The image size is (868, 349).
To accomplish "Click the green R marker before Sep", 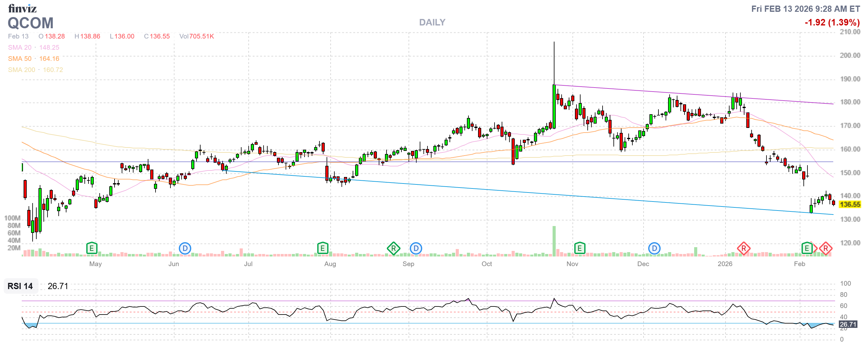I will [393, 249].
